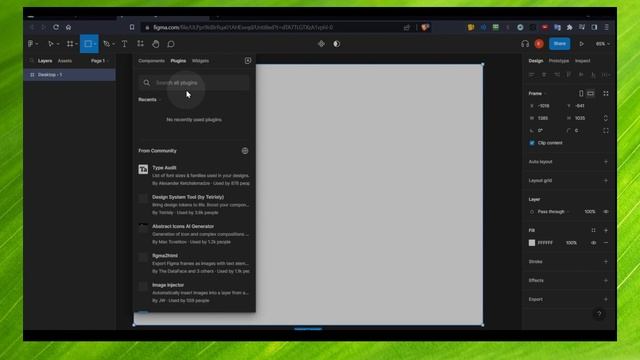
Task: Add a Layout grid with plus
Action: (606, 180)
